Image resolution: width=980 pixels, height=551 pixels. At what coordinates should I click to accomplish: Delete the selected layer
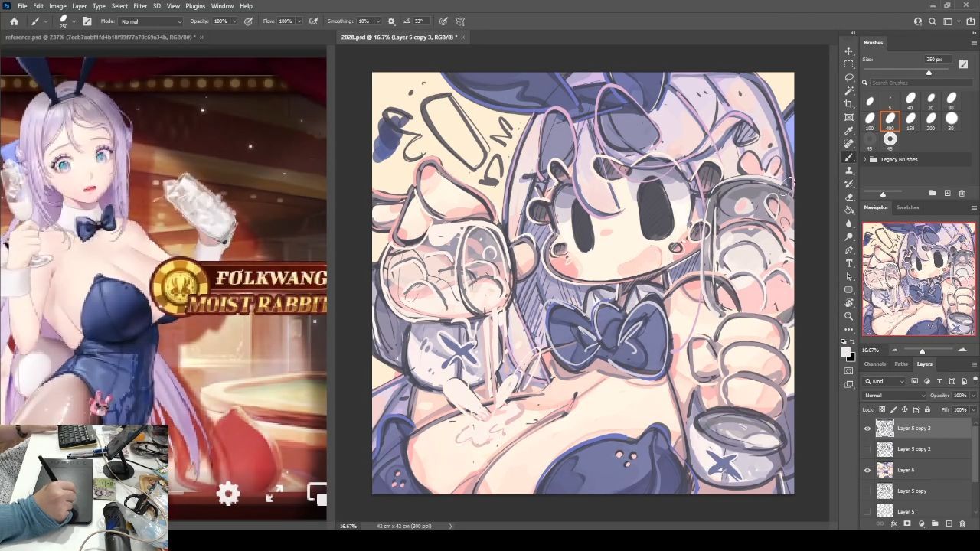(962, 524)
